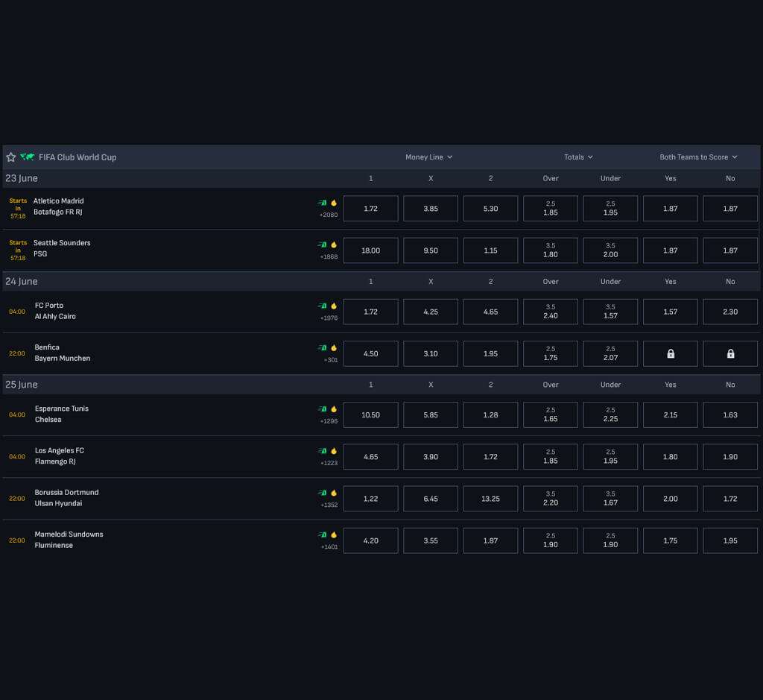Open the FIFA Club World Cup league title
The height and width of the screenshot is (700, 763).
click(77, 157)
